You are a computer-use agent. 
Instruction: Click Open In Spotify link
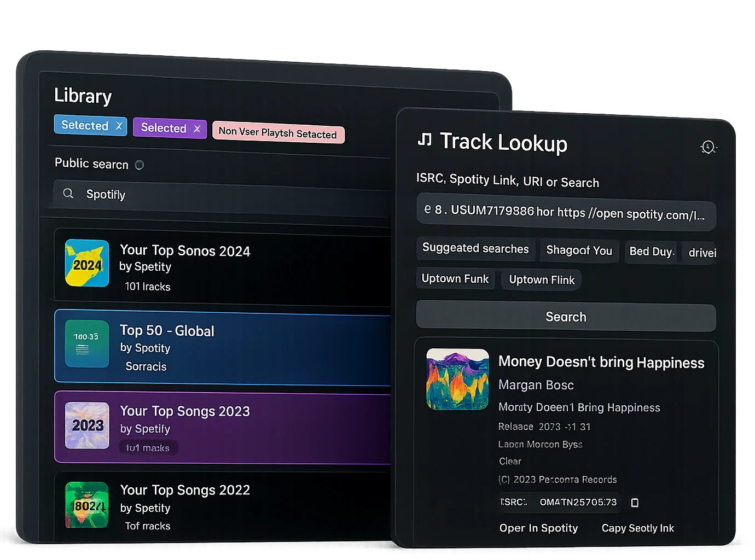click(x=538, y=528)
